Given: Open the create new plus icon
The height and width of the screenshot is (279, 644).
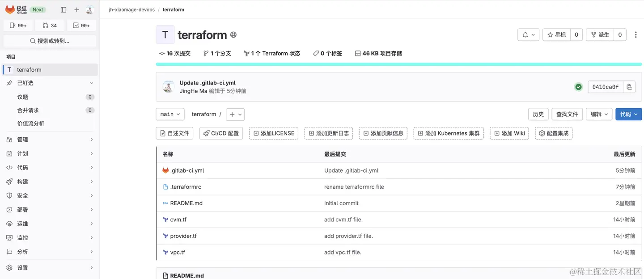Looking at the screenshot, I should click(x=76, y=10).
